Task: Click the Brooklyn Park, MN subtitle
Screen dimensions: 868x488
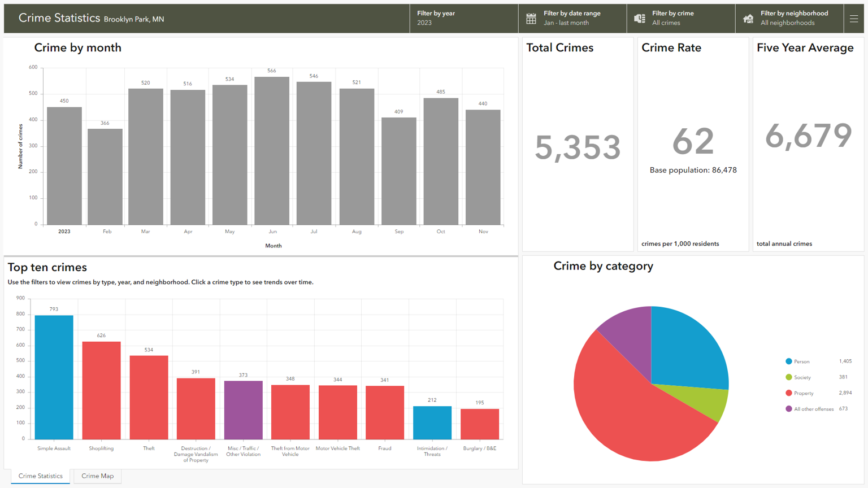Action: pos(134,19)
